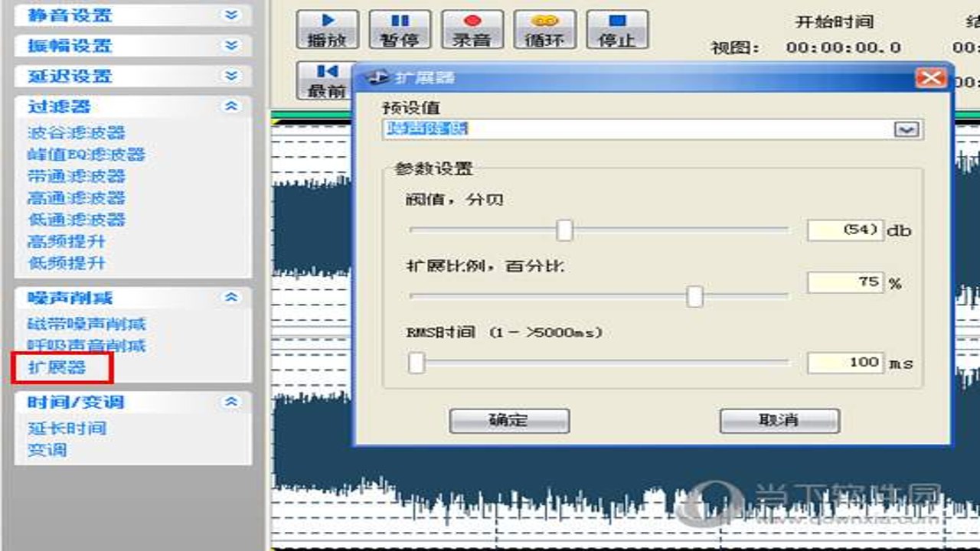Open the 峰值EQ滤波器 filter

(86, 154)
